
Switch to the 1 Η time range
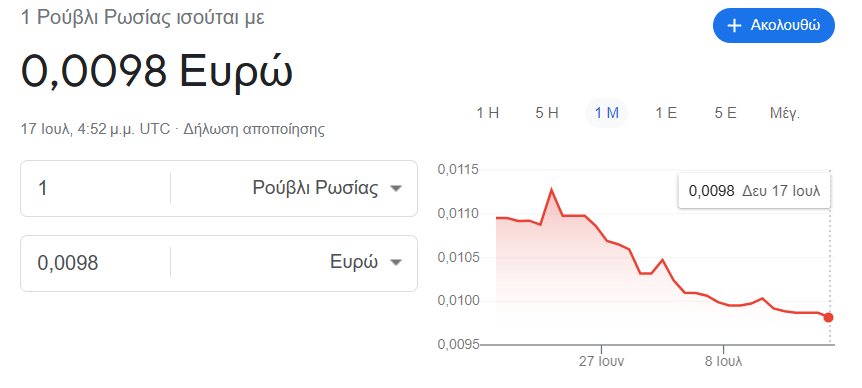pyautogui.click(x=487, y=113)
